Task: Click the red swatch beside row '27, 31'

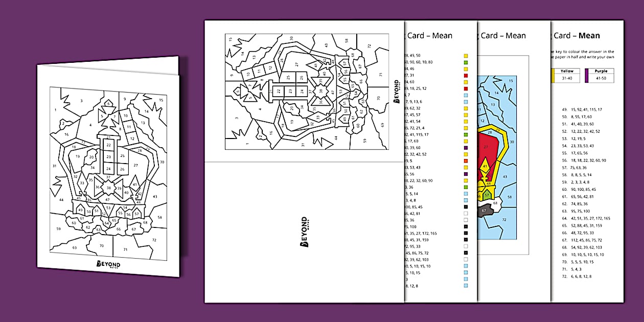Action: (x=466, y=75)
